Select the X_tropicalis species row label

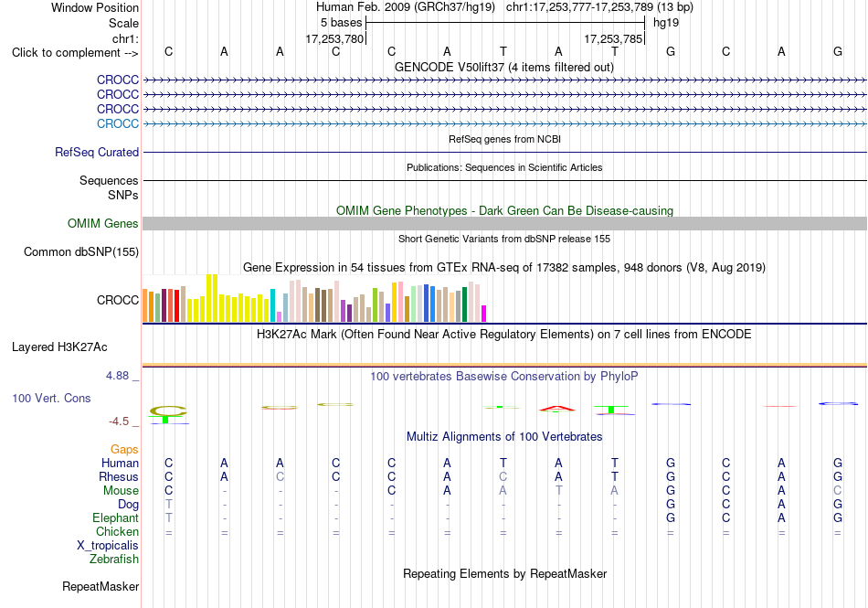108,546
